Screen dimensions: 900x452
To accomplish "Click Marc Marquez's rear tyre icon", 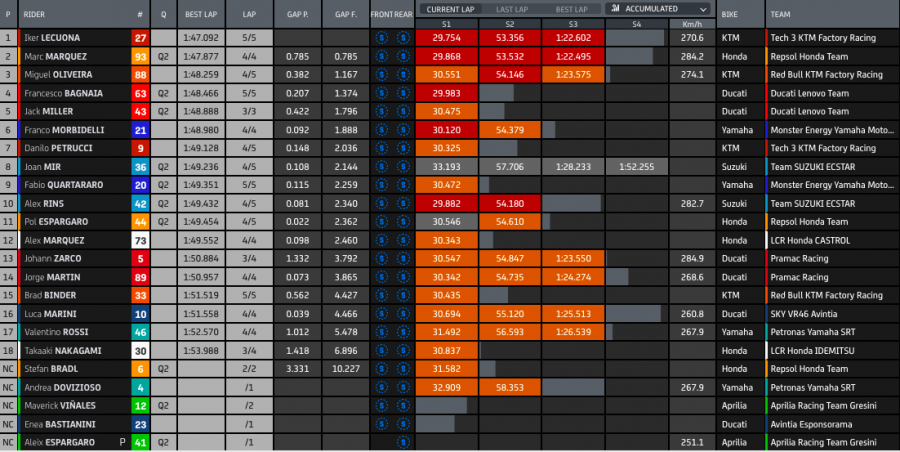I will click(403, 56).
